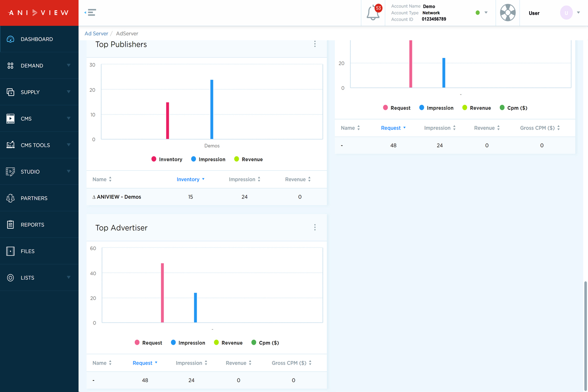Click the Ad Server breadcrumb link

tap(96, 33)
